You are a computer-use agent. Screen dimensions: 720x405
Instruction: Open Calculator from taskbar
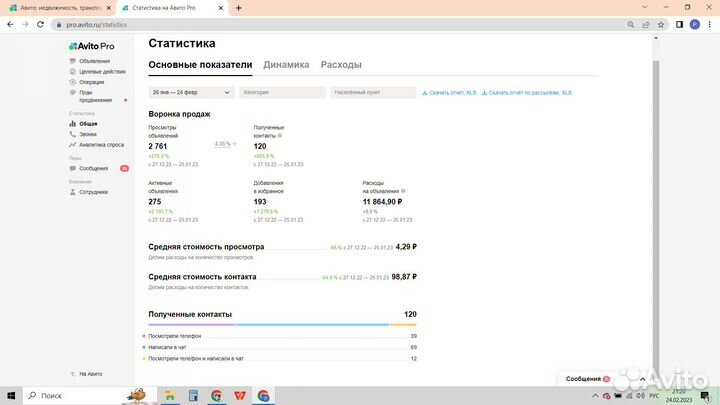[x=193, y=395]
